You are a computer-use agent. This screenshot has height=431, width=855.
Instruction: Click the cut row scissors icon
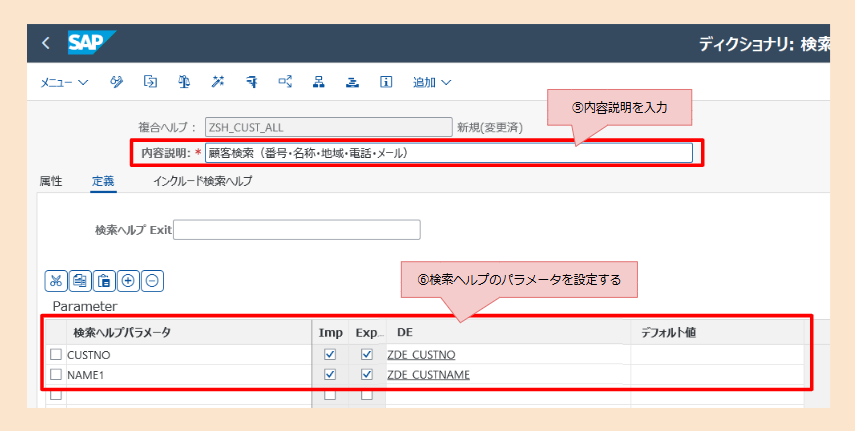pyautogui.click(x=57, y=281)
